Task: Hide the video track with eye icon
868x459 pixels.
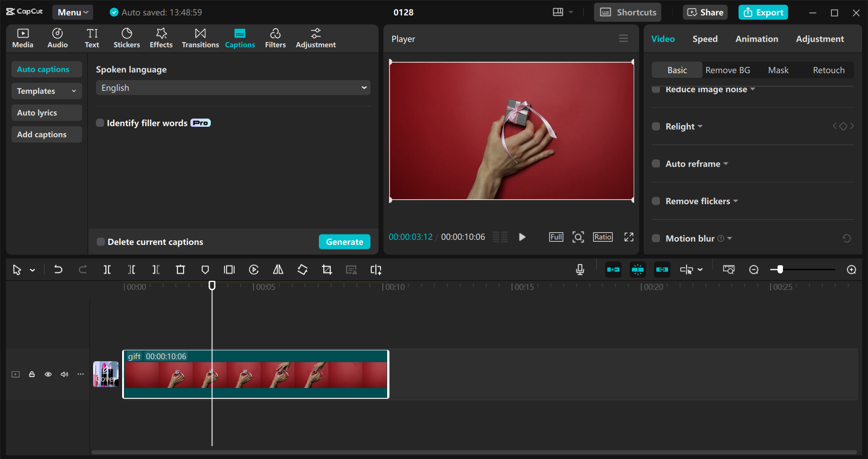Action: (48, 374)
